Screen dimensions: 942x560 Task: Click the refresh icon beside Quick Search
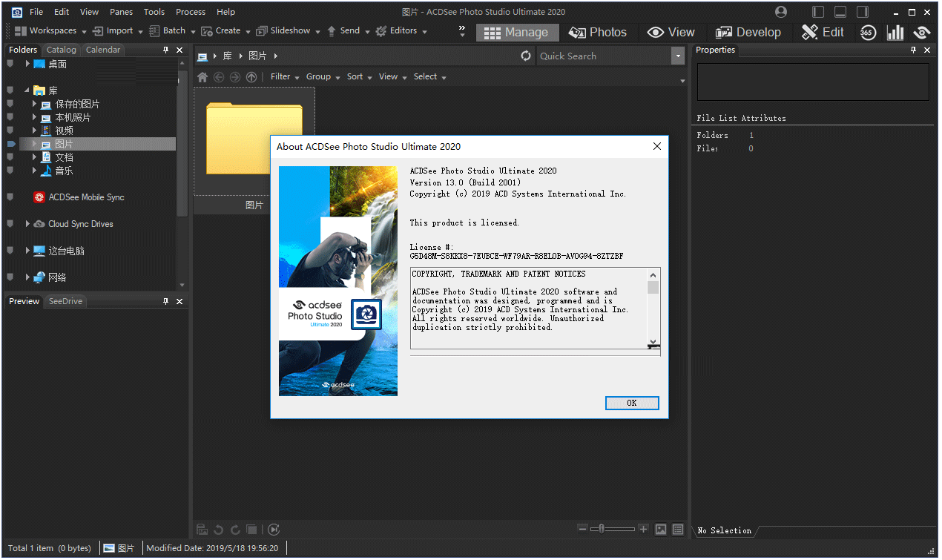click(526, 56)
